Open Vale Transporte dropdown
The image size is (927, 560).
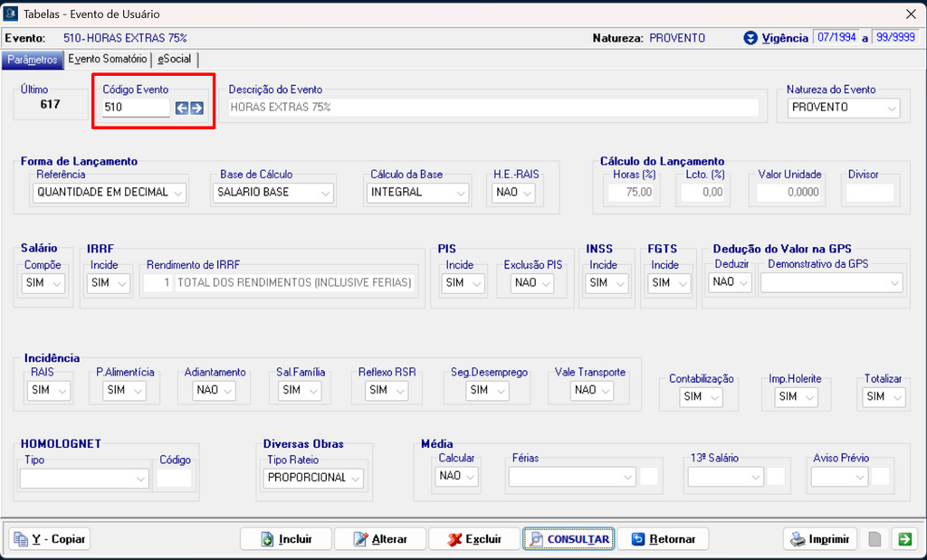(592, 391)
